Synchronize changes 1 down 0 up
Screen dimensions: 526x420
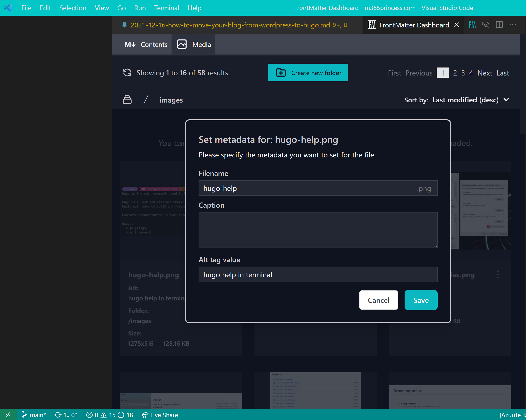click(x=66, y=415)
